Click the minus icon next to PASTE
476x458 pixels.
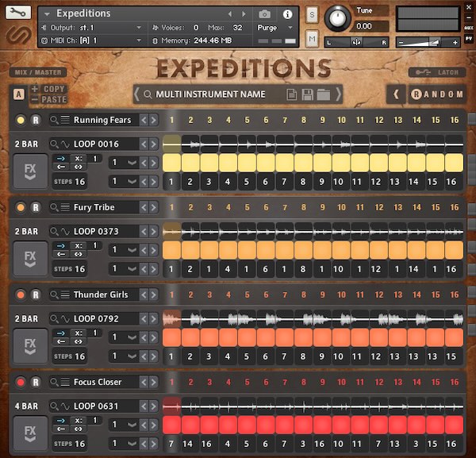(35, 99)
